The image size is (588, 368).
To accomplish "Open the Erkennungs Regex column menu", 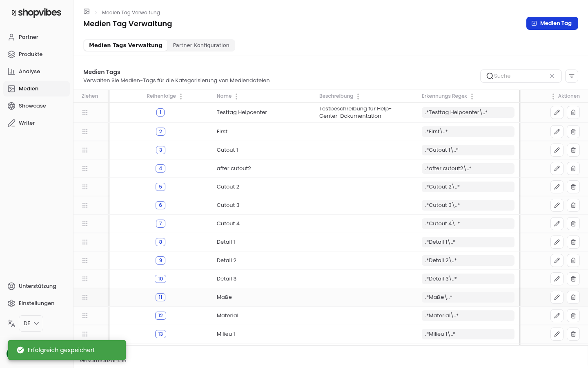I will [x=472, y=96].
